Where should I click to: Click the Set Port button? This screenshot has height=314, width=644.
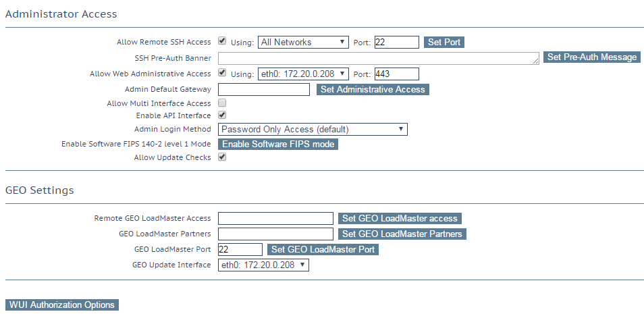coord(444,42)
